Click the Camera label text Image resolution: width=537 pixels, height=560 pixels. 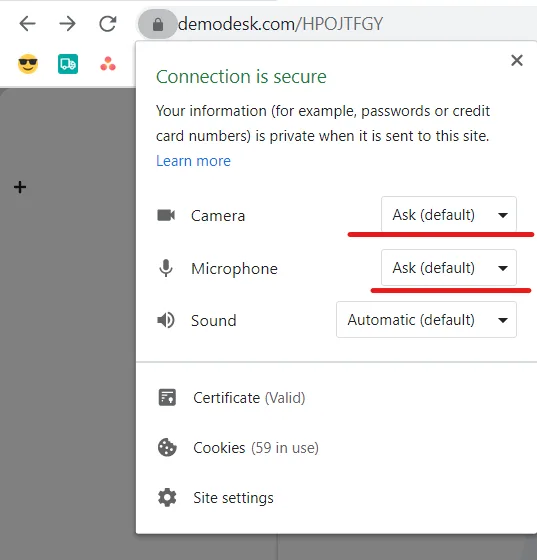coord(218,216)
